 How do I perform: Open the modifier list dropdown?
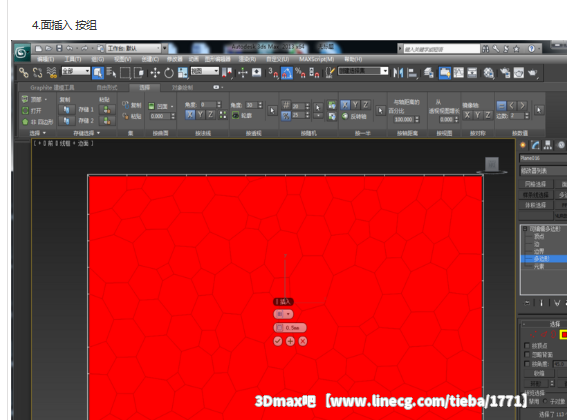point(543,171)
